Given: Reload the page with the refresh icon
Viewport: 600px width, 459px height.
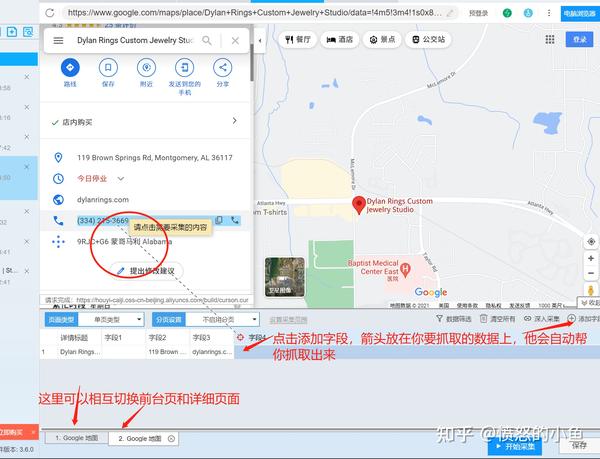Looking at the screenshot, I should 50,13.
